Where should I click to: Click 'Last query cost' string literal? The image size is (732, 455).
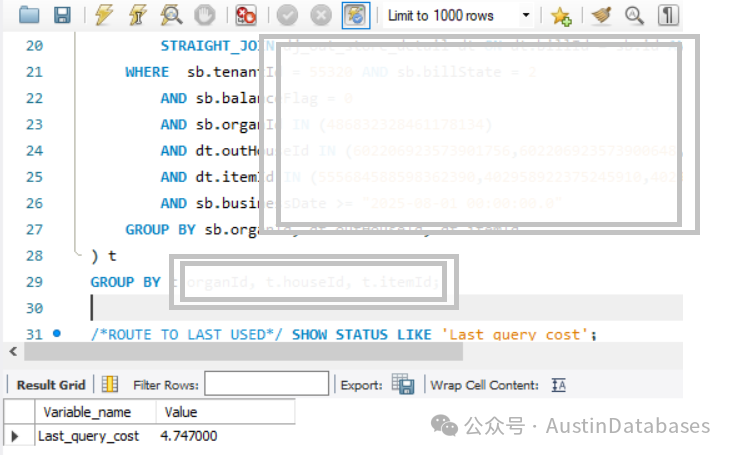515,335
